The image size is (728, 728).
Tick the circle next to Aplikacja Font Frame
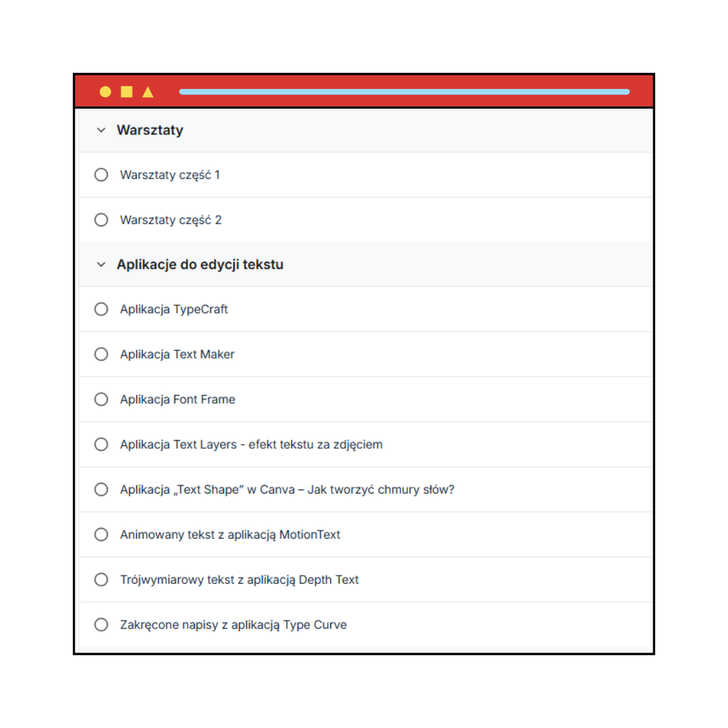click(x=101, y=399)
